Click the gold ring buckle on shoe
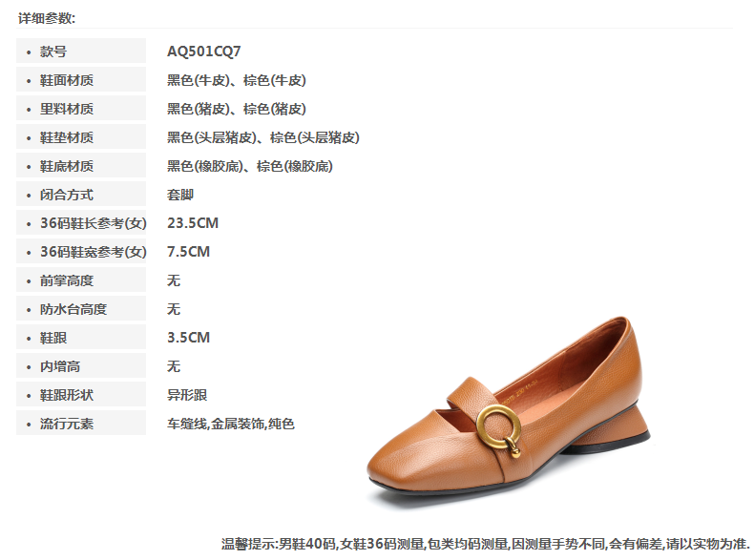Screen dimensions: 754x560 (500, 430)
